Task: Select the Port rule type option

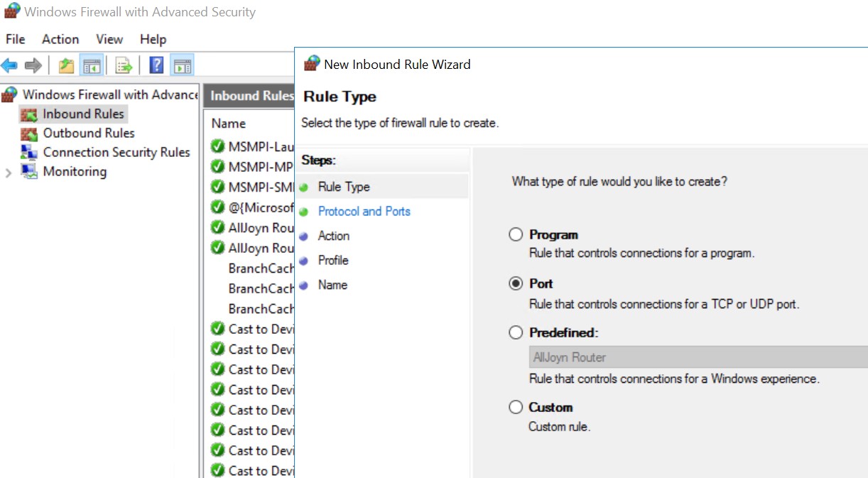Action: click(516, 283)
